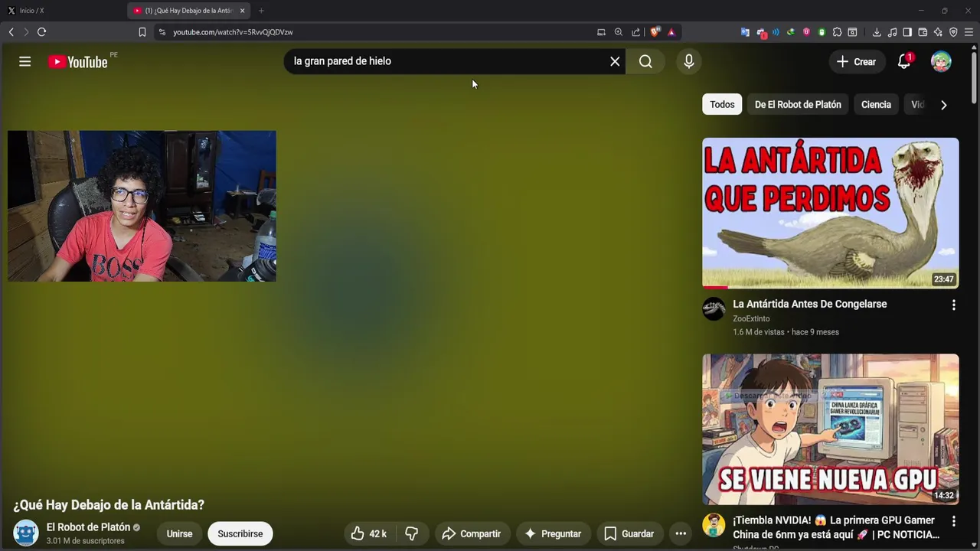Select the Todos filter chip
Viewport: 980px width, 551px height.
point(722,105)
